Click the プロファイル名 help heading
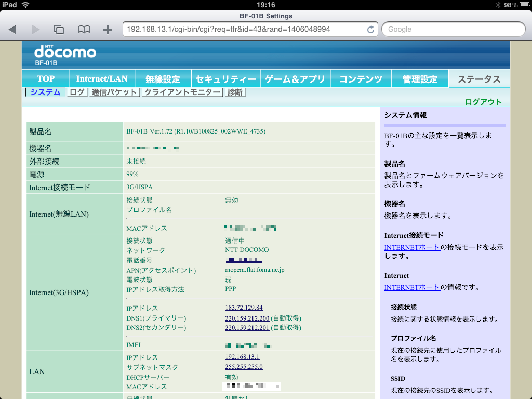The image size is (532, 399). pos(414,338)
